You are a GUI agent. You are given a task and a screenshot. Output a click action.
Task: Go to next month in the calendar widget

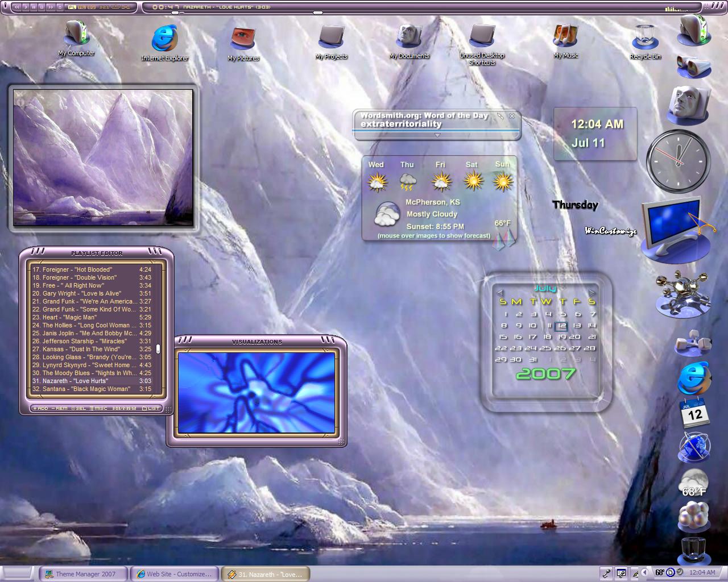pyautogui.click(x=592, y=292)
